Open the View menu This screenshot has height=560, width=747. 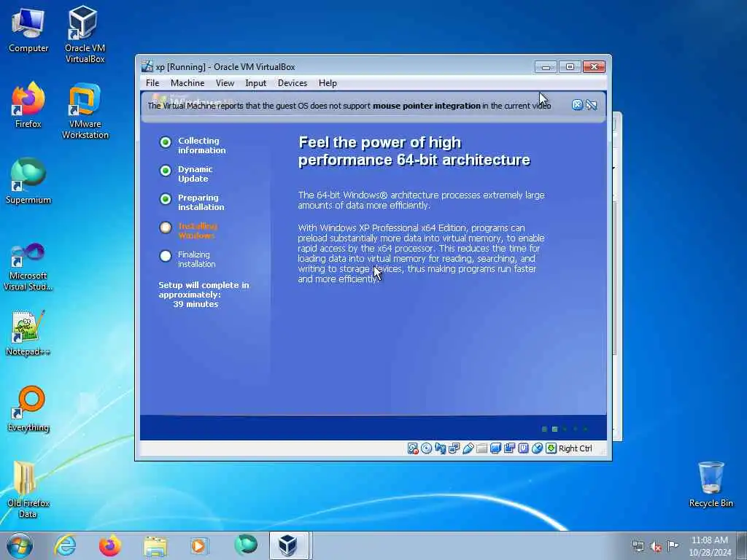225,83
